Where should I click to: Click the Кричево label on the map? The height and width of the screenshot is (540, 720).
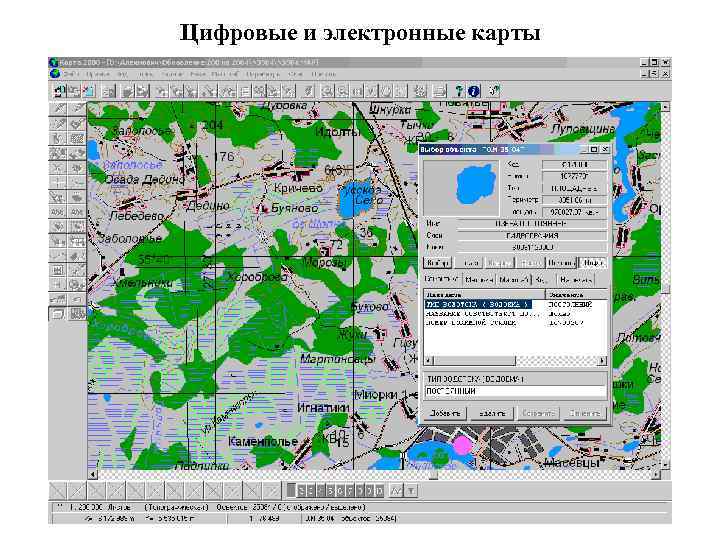click(x=298, y=188)
